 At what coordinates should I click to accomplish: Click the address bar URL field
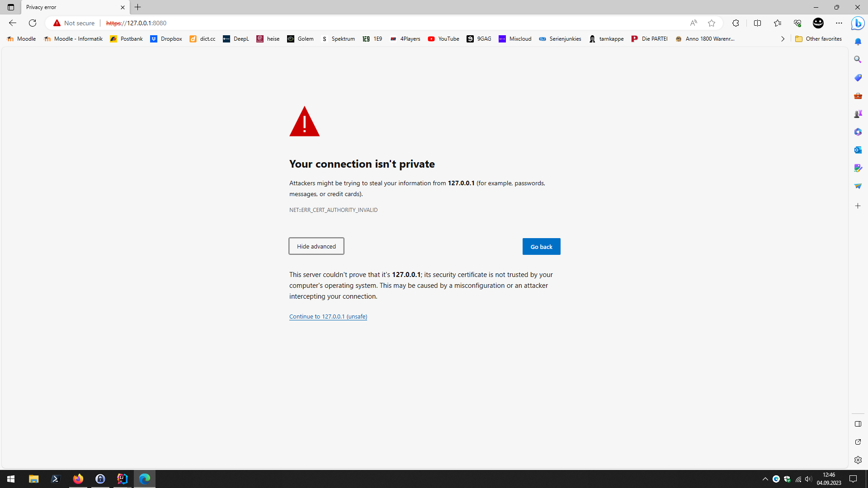tap(362, 23)
